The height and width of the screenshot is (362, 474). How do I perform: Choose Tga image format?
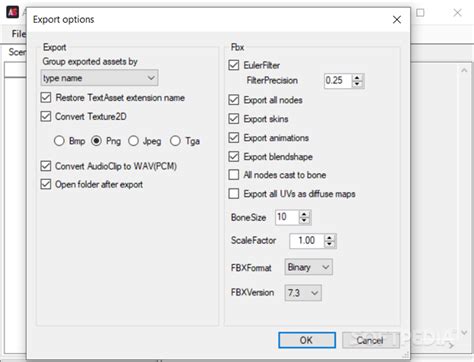pyautogui.click(x=175, y=141)
